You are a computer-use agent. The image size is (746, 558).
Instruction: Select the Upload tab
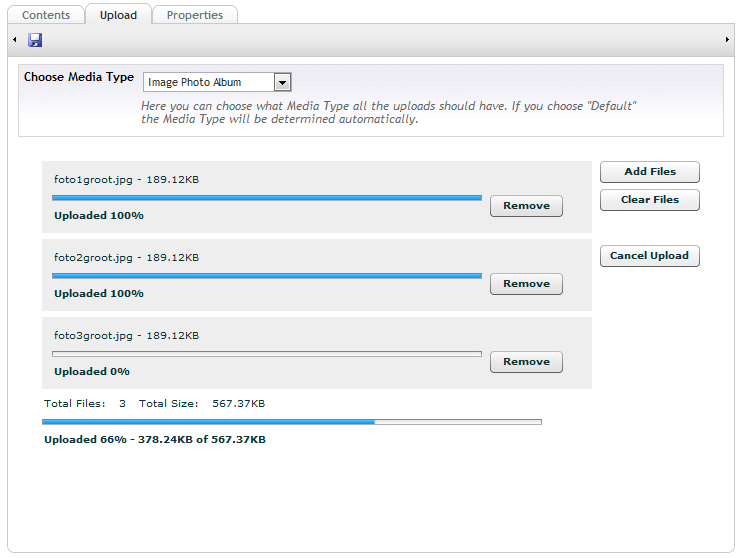[118, 15]
